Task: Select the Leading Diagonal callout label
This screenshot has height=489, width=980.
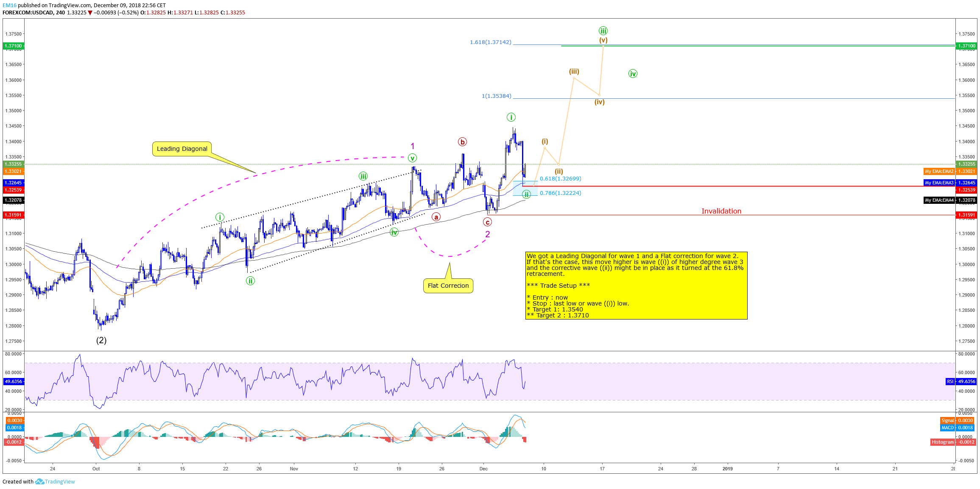Action: [x=182, y=149]
